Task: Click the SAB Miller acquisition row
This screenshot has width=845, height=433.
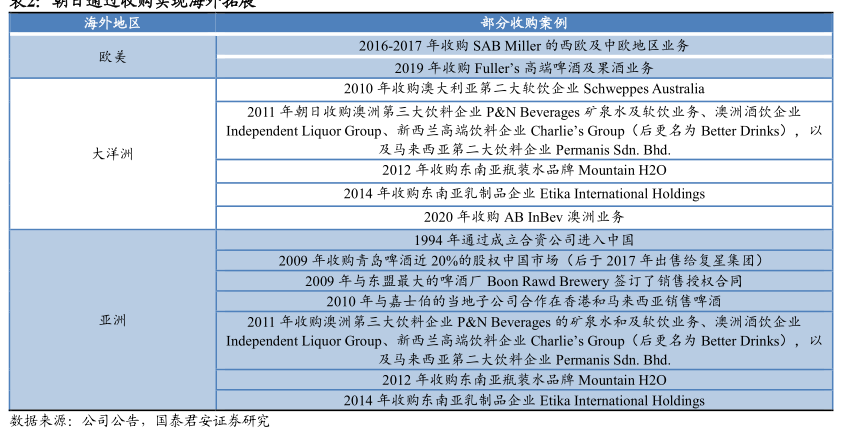Action: click(x=524, y=45)
